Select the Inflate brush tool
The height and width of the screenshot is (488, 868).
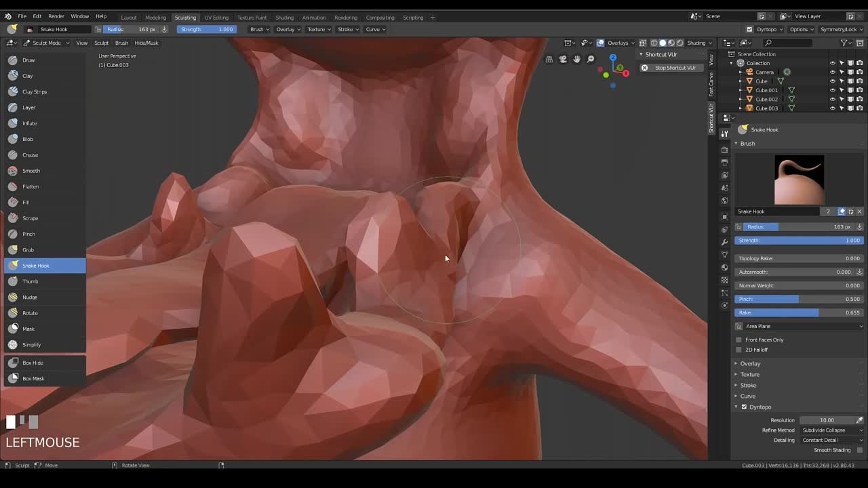pyautogui.click(x=45, y=123)
